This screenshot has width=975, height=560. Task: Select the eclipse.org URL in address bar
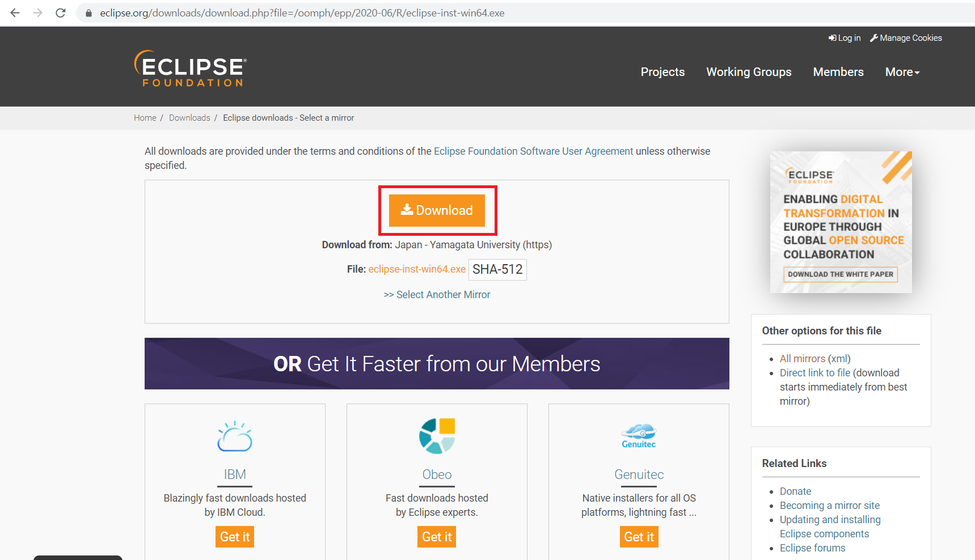coord(302,13)
